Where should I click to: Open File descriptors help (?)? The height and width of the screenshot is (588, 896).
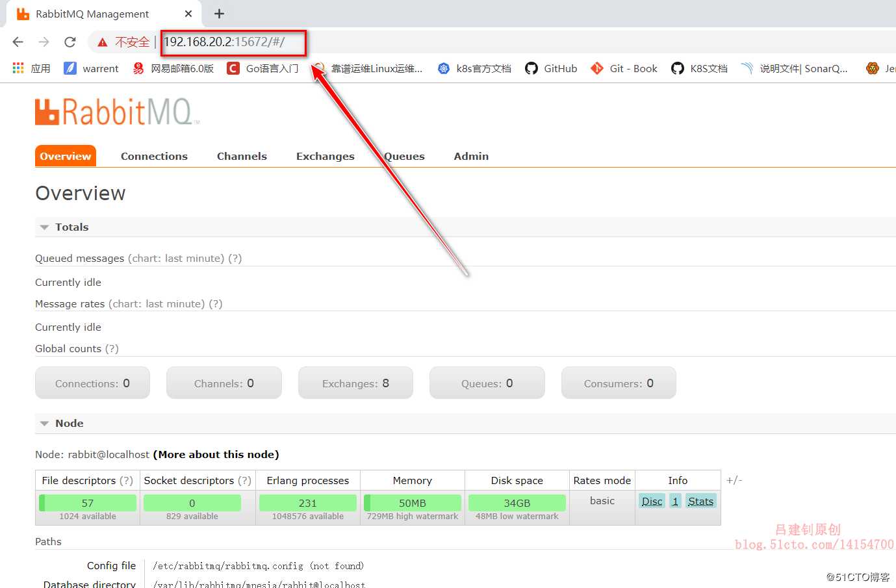126,480
